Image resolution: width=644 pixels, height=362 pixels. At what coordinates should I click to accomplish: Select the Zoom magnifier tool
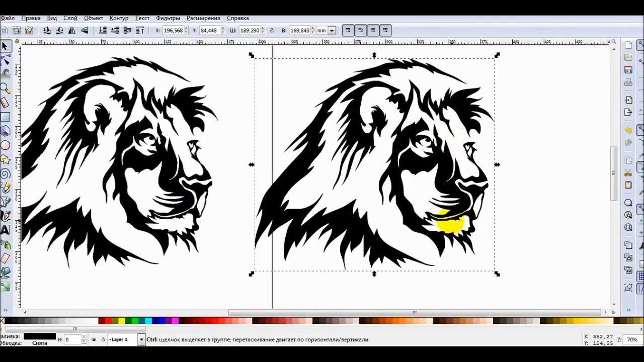pyautogui.click(x=5, y=88)
